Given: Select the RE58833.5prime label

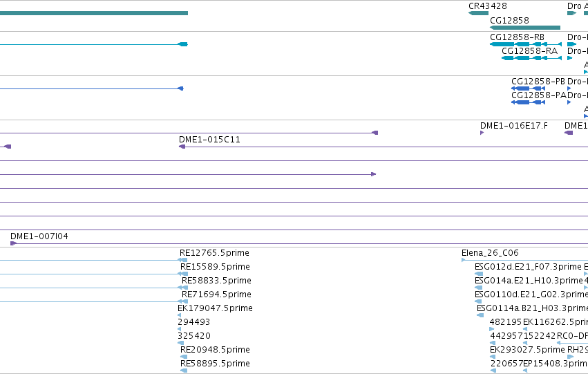Looking at the screenshot, I should pyautogui.click(x=216, y=281).
